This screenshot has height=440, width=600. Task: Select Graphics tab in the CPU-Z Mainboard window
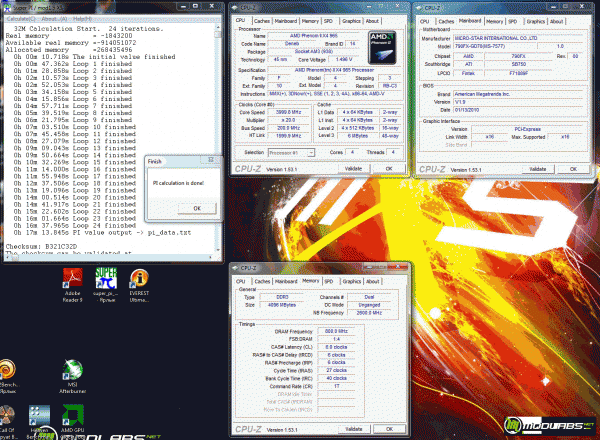point(536,21)
